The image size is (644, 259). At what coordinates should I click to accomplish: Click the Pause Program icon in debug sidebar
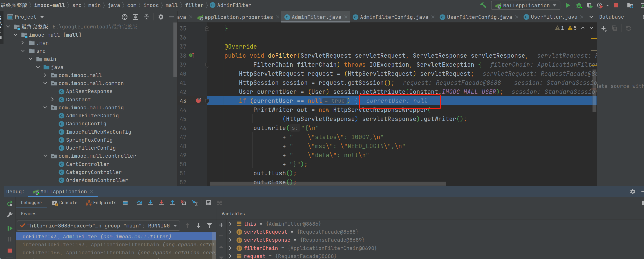click(10, 239)
